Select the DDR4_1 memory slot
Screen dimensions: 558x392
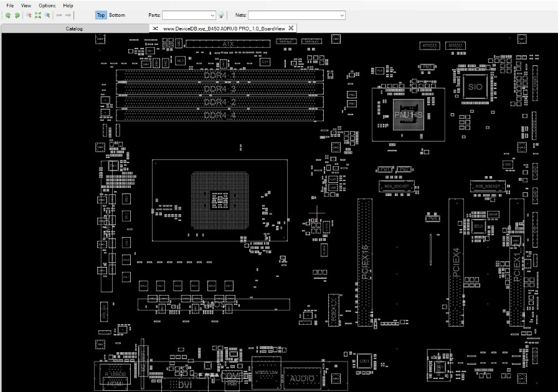pos(220,75)
